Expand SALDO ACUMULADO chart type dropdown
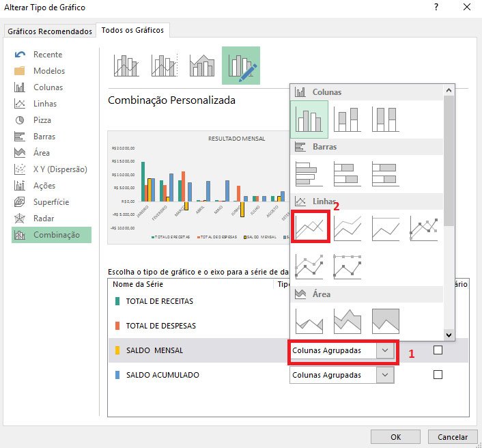 point(386,375)
